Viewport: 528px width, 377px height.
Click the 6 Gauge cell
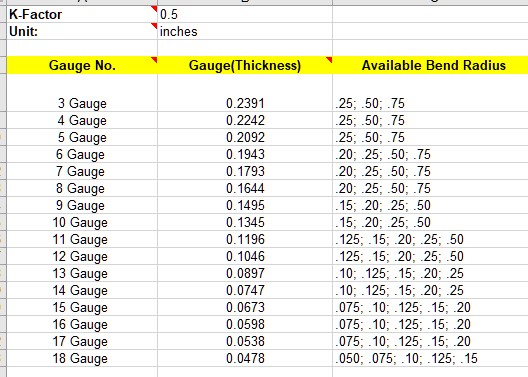click(82, 154)
